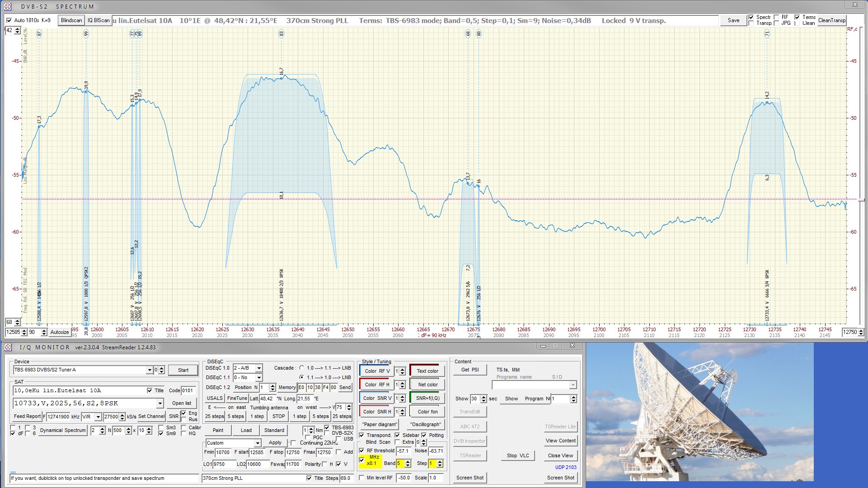Click the 71 transponder marker at 12733.4
Image resolution: width=868 pixels, height=488 pixels.
pyautogui.click(x=767, y=33)
